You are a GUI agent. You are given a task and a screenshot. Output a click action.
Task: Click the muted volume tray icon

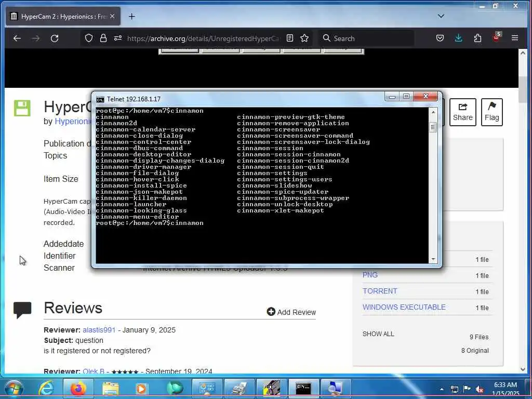(x=480, y=390)
